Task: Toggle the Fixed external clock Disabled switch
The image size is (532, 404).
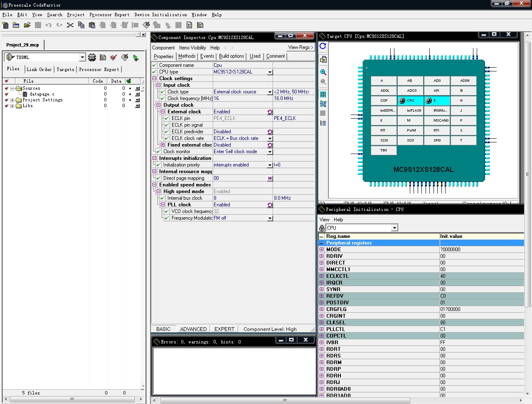Action: [x=270, y=145]
